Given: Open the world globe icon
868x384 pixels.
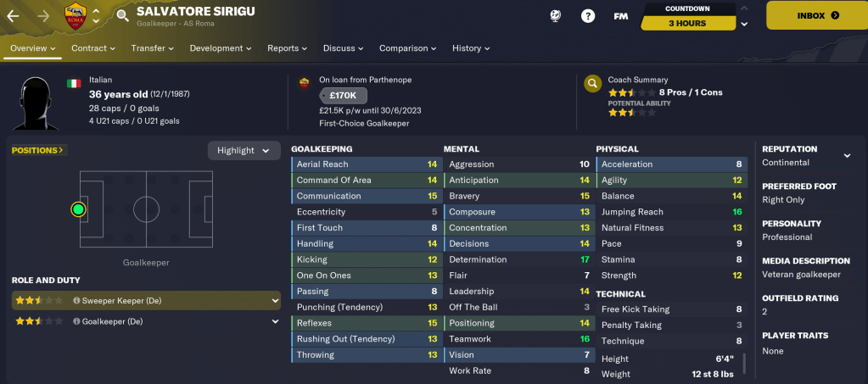Looking at the screenshot, I should 557,15.
